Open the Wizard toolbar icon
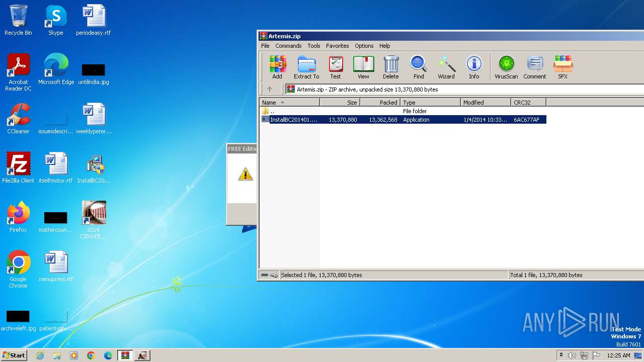The height and width of the screenshot is (362, 644). tap(446, 67)
